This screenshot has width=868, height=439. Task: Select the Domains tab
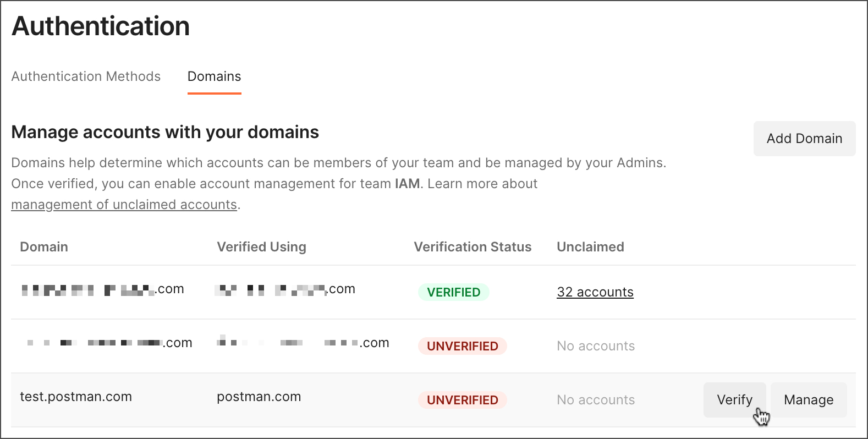pos(214,76)
